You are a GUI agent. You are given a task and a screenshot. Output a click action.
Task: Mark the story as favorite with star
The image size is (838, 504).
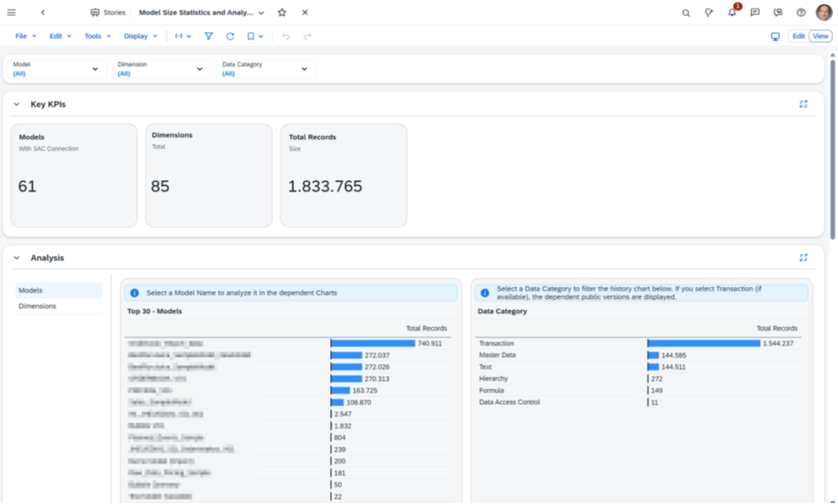(x=282, y=13)
